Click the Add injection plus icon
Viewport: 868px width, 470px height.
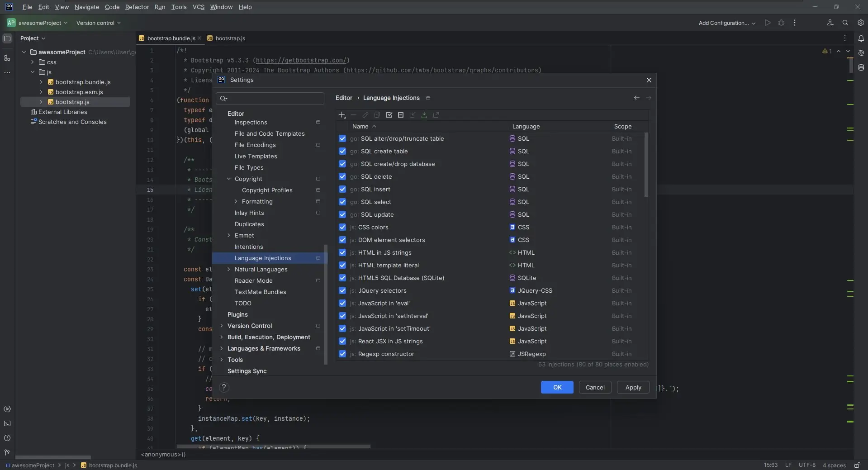(342, 115)
